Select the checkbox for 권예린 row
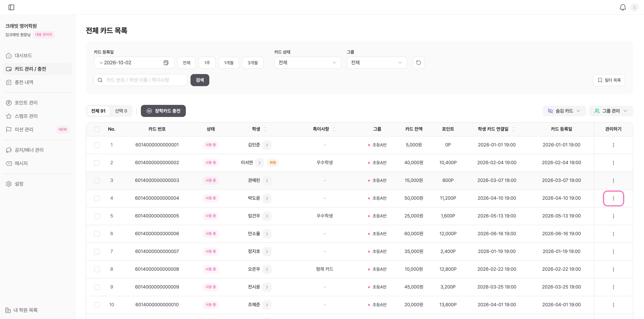The image size is (644, 319). tap(97, 181)
